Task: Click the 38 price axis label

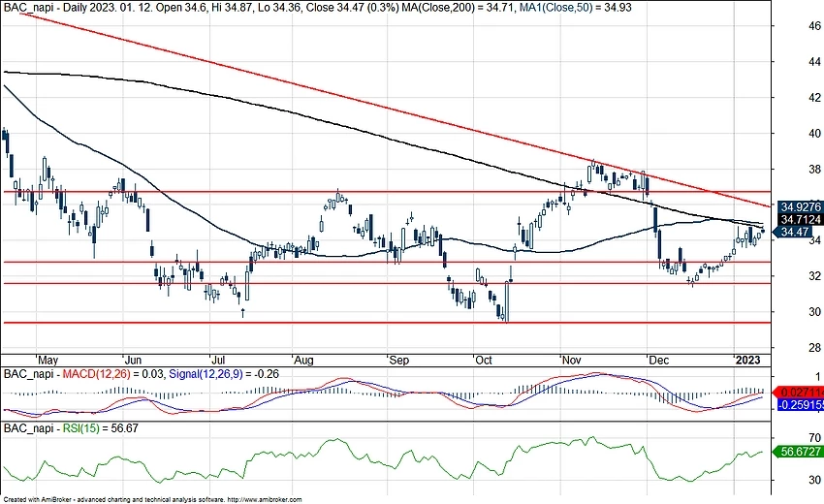Action: coord(814,170)
